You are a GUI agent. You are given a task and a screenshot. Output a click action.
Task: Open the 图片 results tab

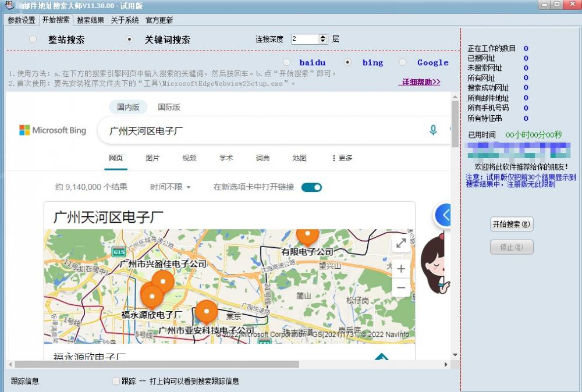tap(152, 158)
